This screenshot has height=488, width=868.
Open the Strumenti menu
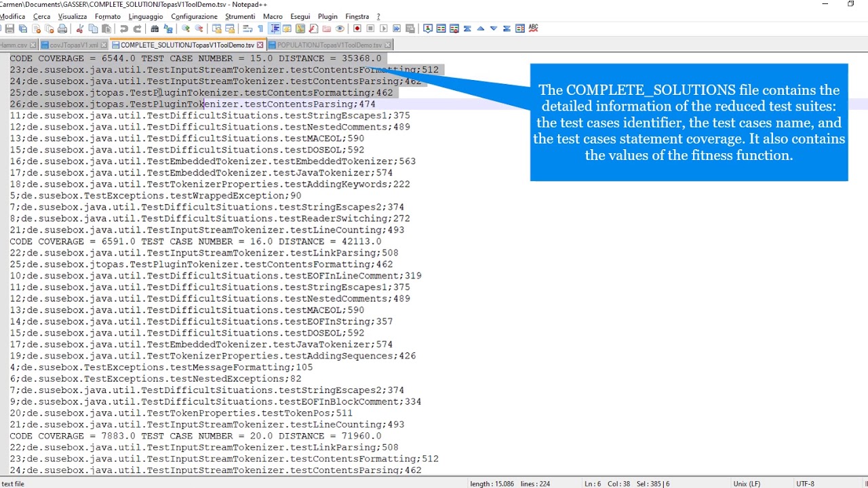pos(240,16)
